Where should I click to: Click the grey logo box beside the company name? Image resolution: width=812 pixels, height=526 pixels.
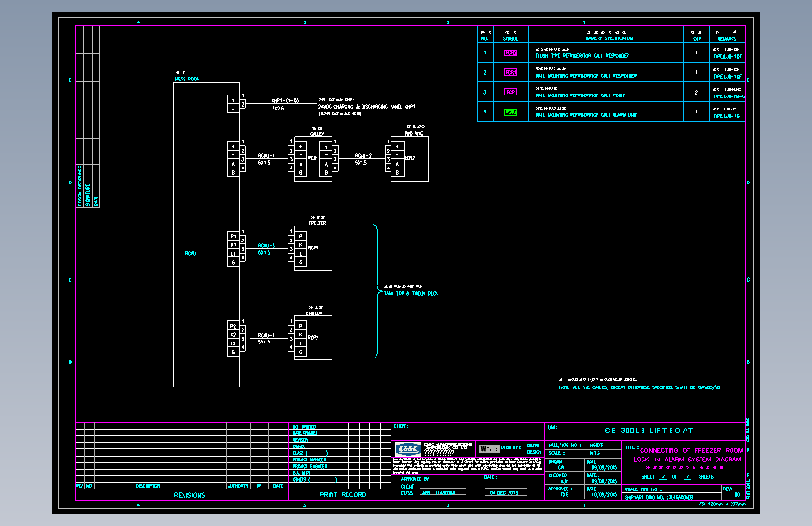point(489,448)
